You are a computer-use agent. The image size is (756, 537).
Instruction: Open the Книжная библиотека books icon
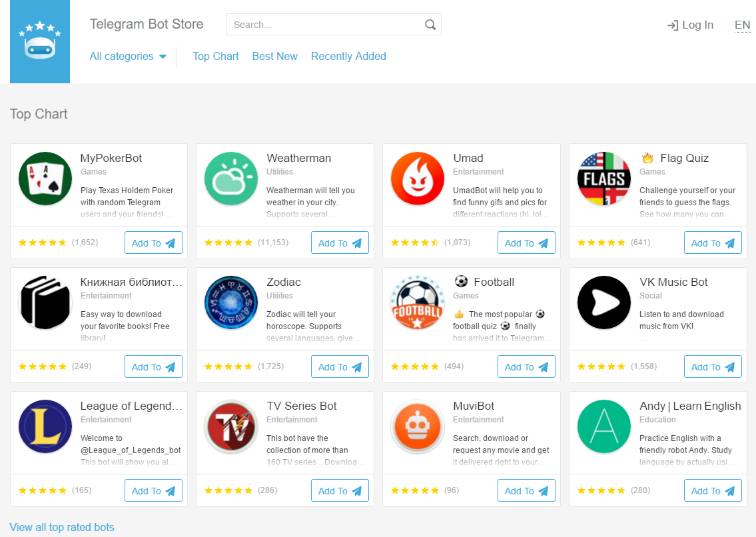(45, 302)
